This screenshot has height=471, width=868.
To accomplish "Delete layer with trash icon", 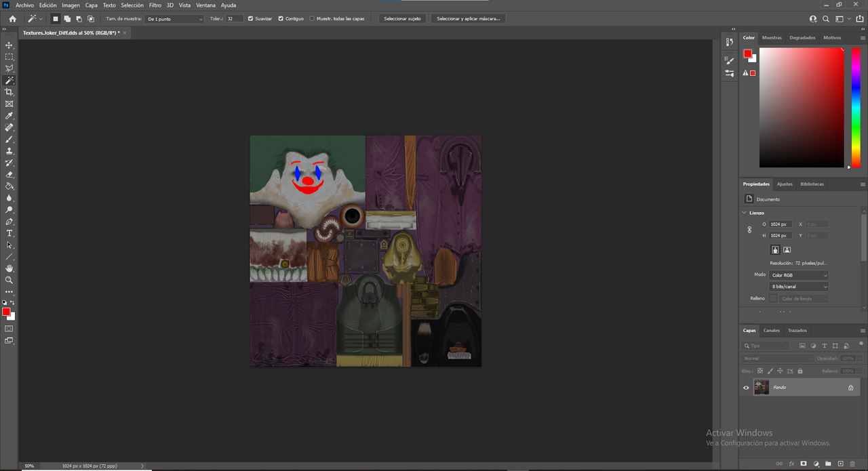I will 852,464.
